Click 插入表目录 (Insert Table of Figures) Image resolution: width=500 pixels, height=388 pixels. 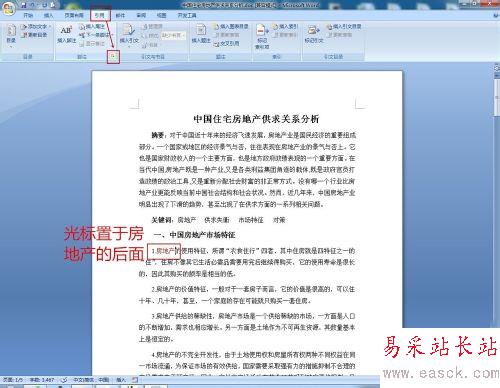click(231, 26)
